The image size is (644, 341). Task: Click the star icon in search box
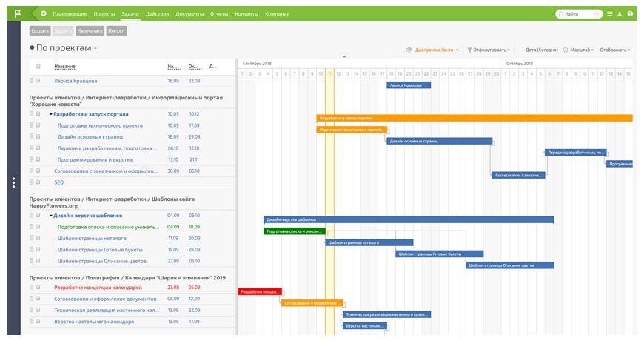click(x=597, y=14)
